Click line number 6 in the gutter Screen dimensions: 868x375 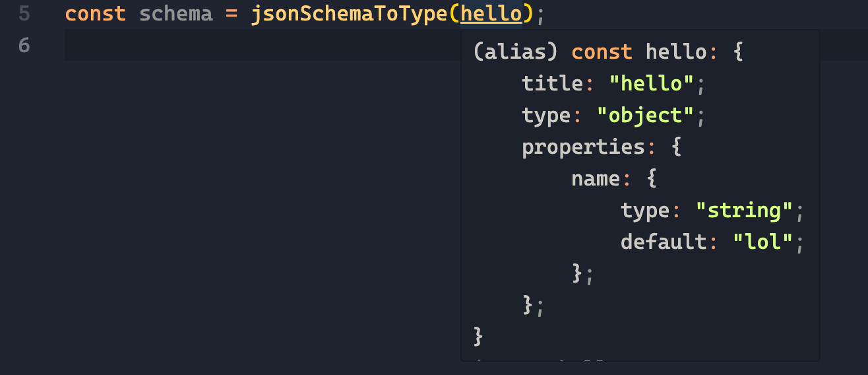[24, 46]
